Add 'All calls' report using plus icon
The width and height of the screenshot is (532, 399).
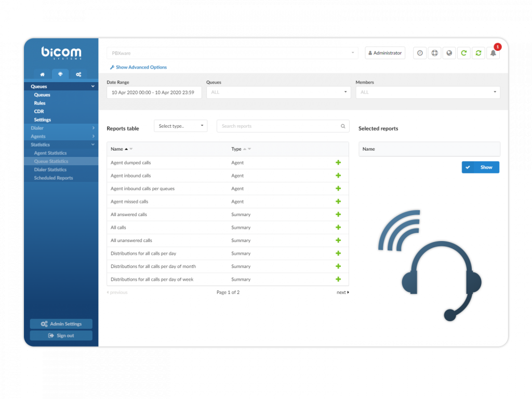tap(338, 228)
